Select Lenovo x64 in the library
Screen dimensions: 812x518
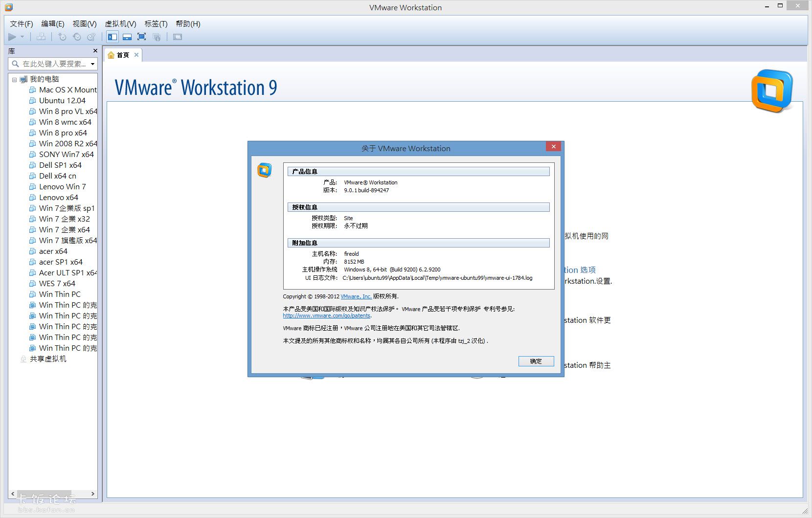click(x=59, y=197)
